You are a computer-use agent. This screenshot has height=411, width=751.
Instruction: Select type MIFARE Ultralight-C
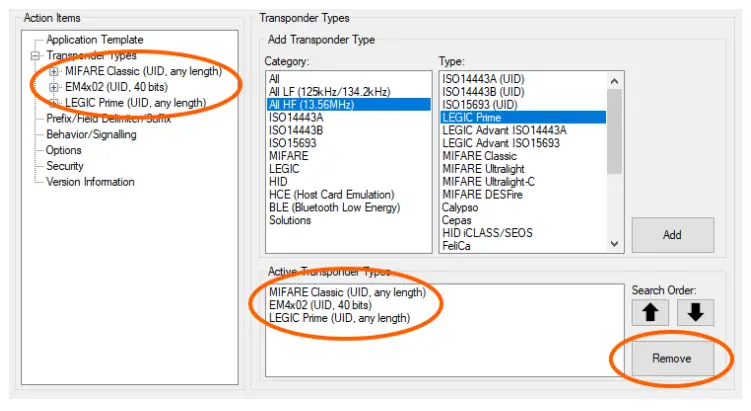tap(523, 182)
